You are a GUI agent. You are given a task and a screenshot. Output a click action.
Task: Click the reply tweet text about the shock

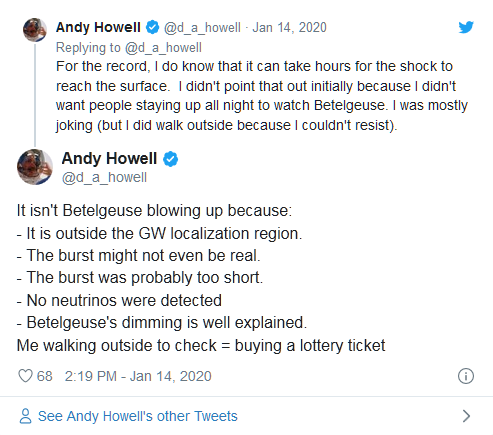point(262,96)
